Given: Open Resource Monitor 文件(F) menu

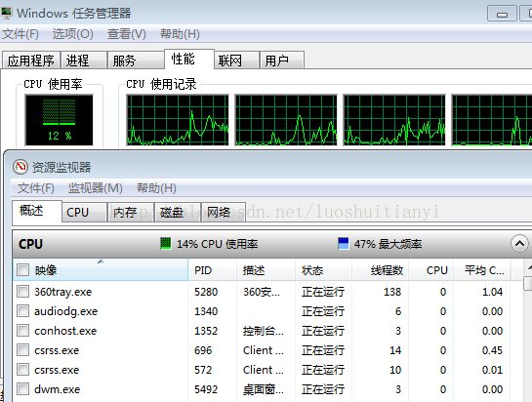Looking at the screenshot, I should (35, 188).
